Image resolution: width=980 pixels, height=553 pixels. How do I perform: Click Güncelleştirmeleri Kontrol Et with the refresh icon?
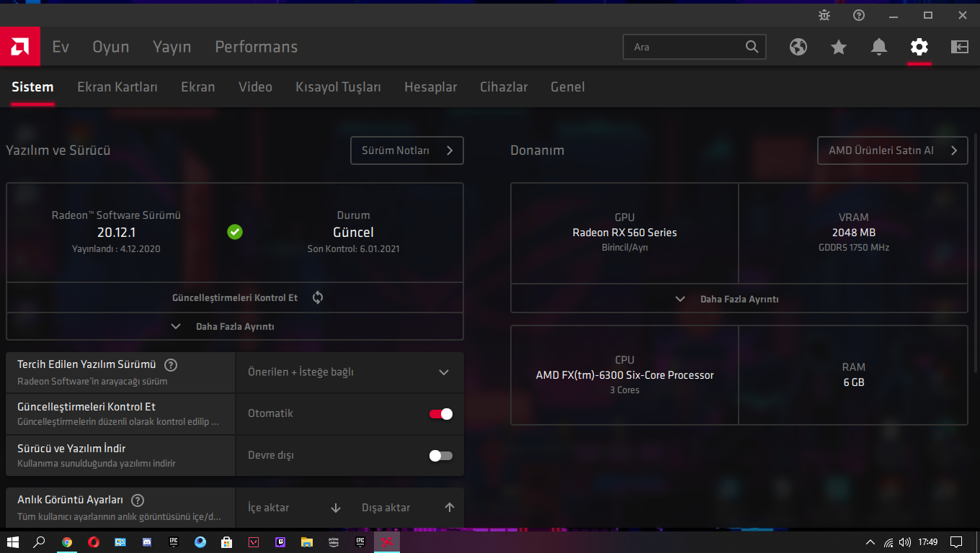click(x=235, y=297)
